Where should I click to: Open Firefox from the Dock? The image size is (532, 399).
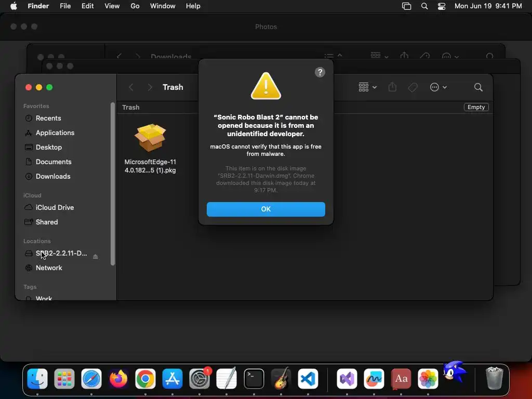click(118, 379)
